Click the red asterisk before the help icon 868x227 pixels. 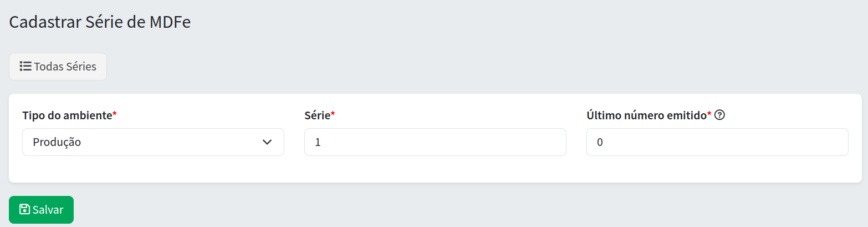[709, 114]
